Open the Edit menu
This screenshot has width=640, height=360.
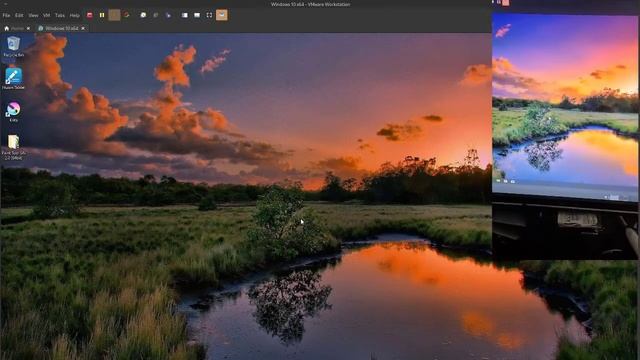coord(19,16)
